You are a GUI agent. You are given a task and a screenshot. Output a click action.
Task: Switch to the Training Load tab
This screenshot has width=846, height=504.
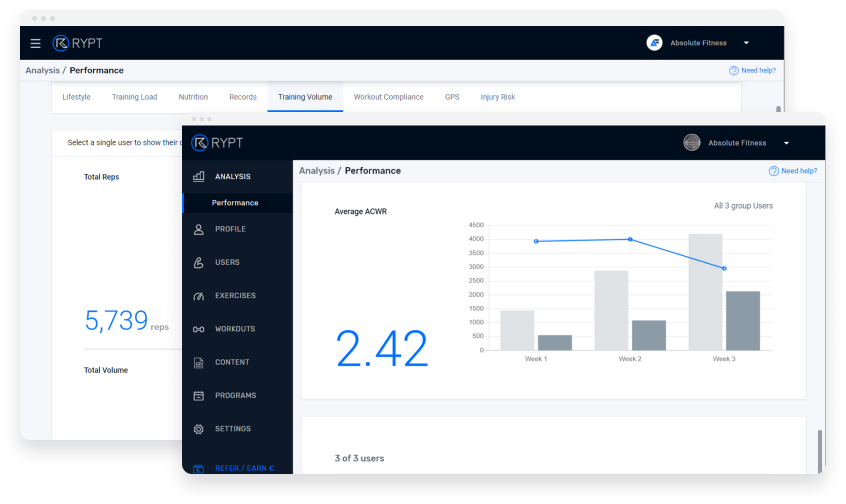pos(134,97)
